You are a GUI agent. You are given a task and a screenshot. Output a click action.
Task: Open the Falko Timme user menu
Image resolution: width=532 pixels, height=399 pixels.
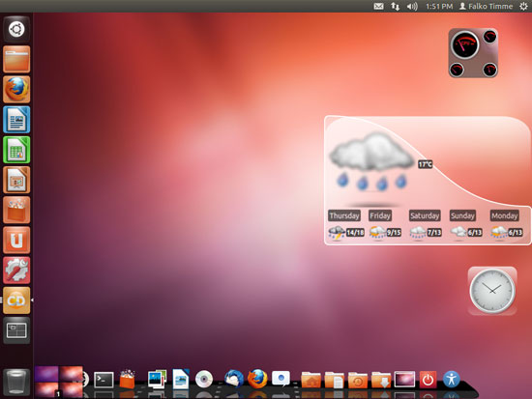(x=486, y=7)
